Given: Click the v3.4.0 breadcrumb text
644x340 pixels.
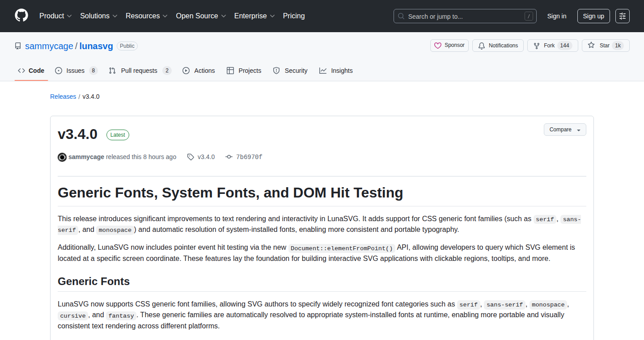Looking at the screenshot, I should pyautogui.click(x=91, y=97).
